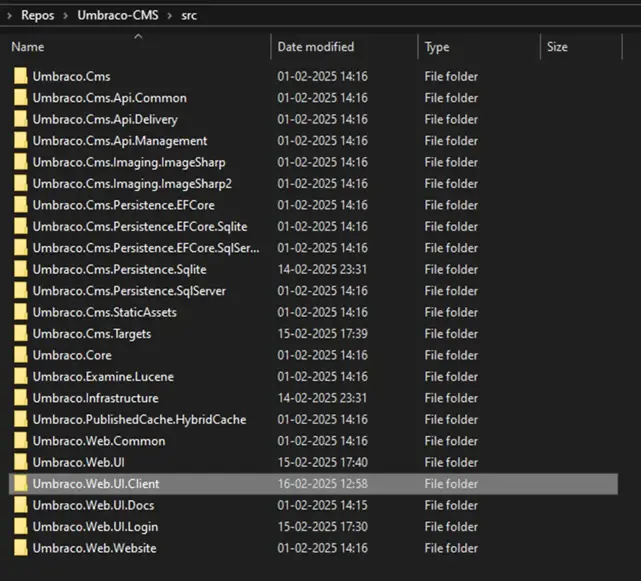Select the Umbraco.Web.UI.Docs folder name

[93, 505]
